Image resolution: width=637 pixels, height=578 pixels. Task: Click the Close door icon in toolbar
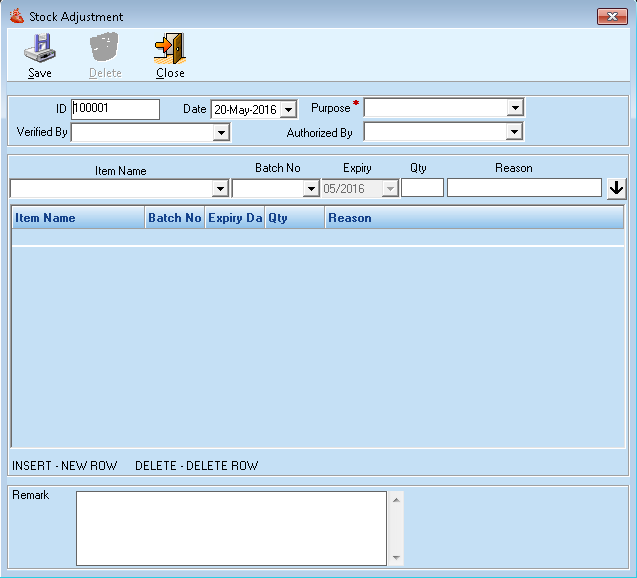click(169, 49)
